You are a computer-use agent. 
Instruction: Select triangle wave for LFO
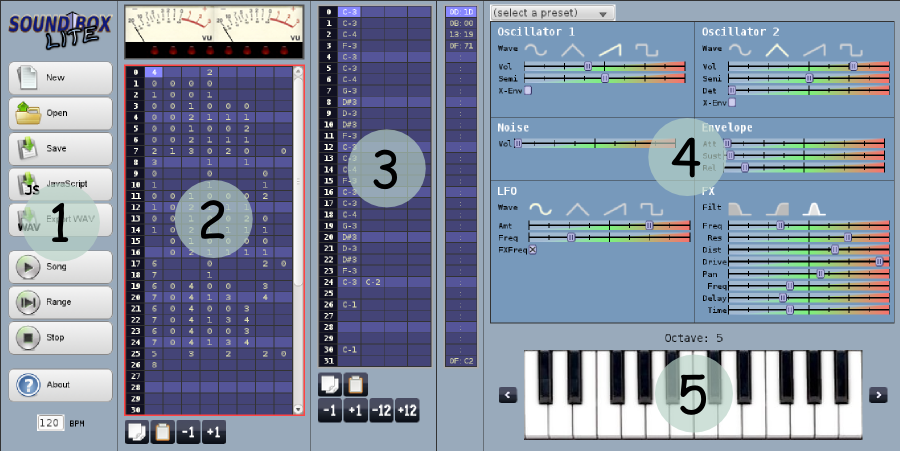(577, 209)
